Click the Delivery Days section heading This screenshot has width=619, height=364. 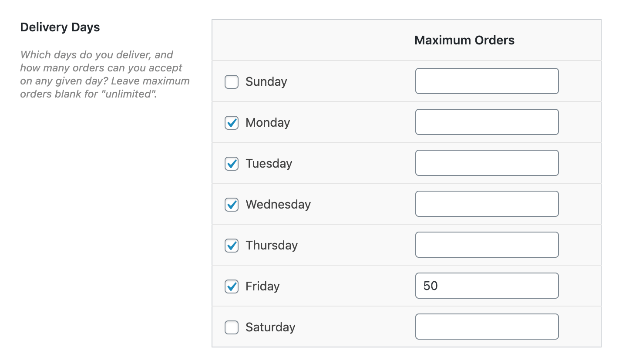point(60,27)
